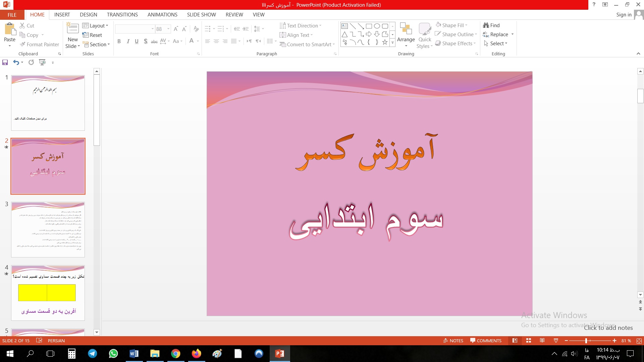The width and height of the screenshot is (644, 362).
Task: Toggle the Comments pane button
Action: 486,341
